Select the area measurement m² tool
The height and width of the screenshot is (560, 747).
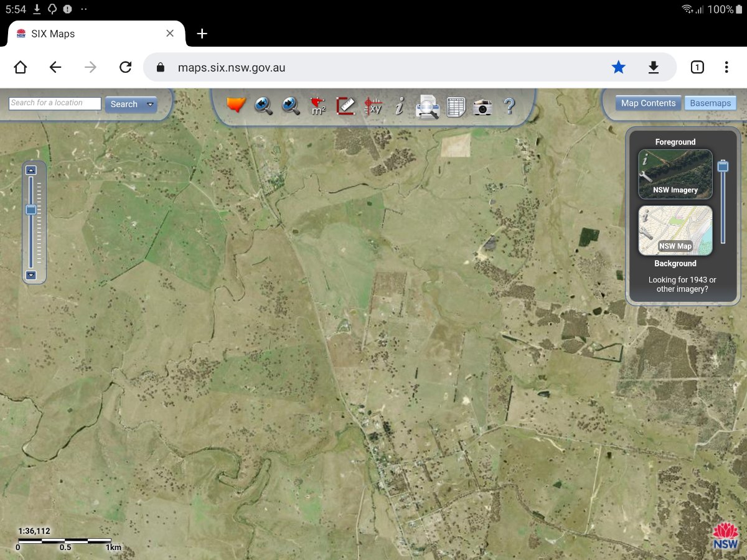tap(318, 106)
